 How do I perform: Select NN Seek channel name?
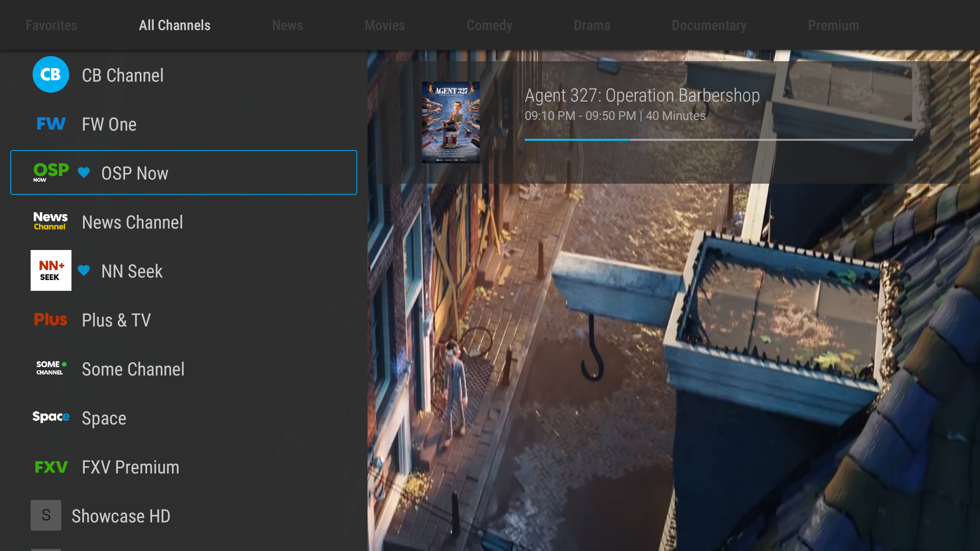tap(132, 271)
